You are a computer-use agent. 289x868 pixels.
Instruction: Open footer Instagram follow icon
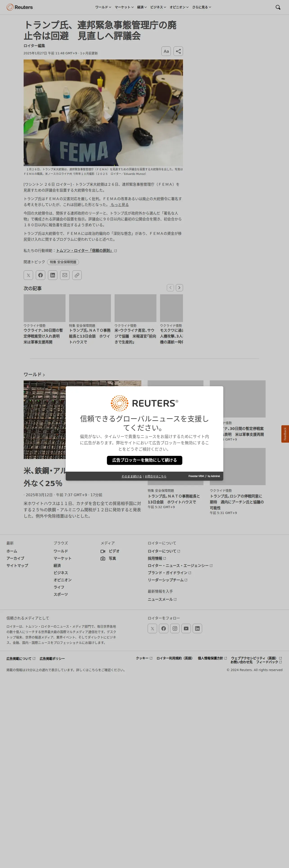click(175, 628)
